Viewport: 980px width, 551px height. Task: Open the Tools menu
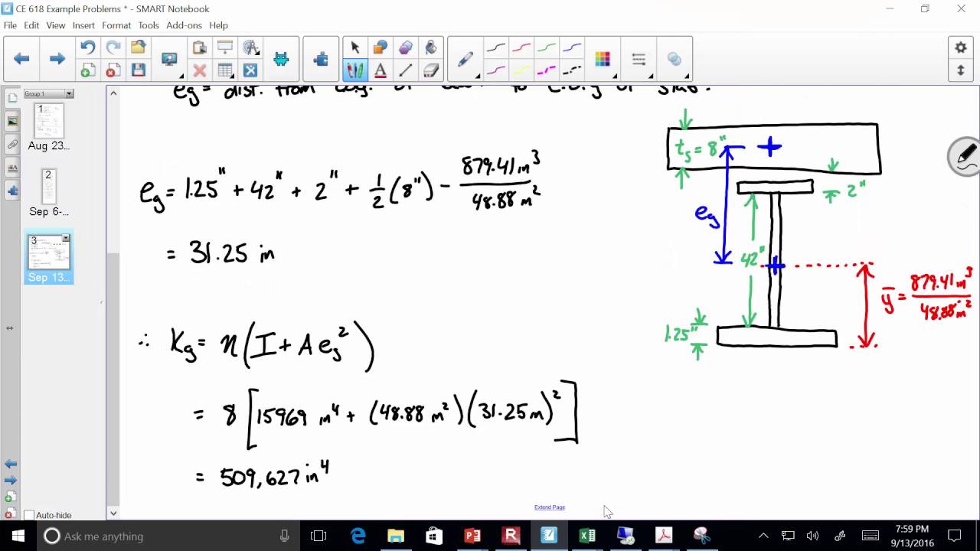click(149, 25)
